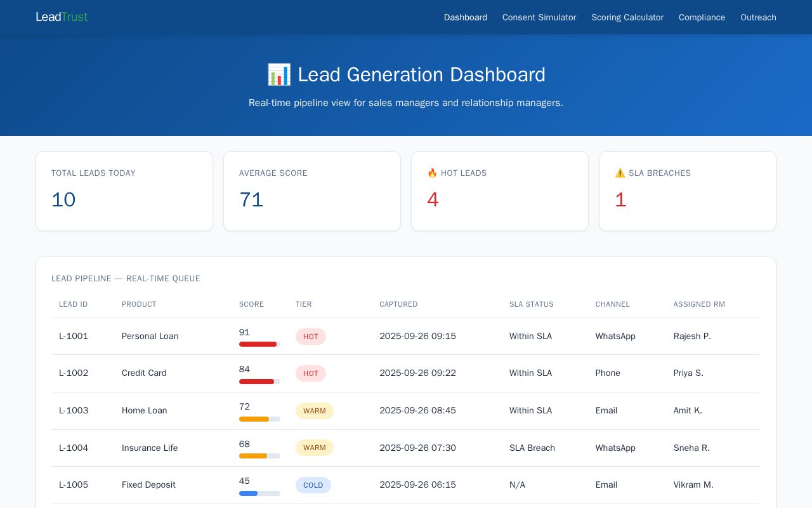
Task: Click the WARM badge for Home Loan
Action: pos(315,411)
